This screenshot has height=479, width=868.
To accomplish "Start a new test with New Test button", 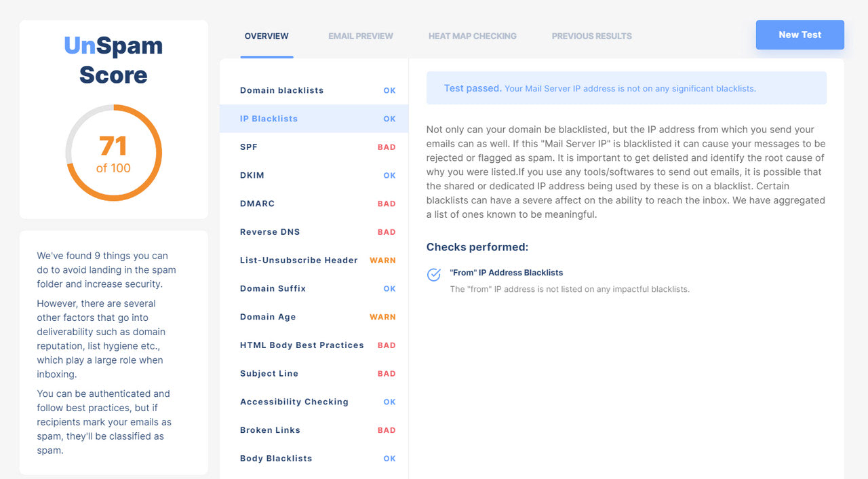I will click(x=800, y=35).
